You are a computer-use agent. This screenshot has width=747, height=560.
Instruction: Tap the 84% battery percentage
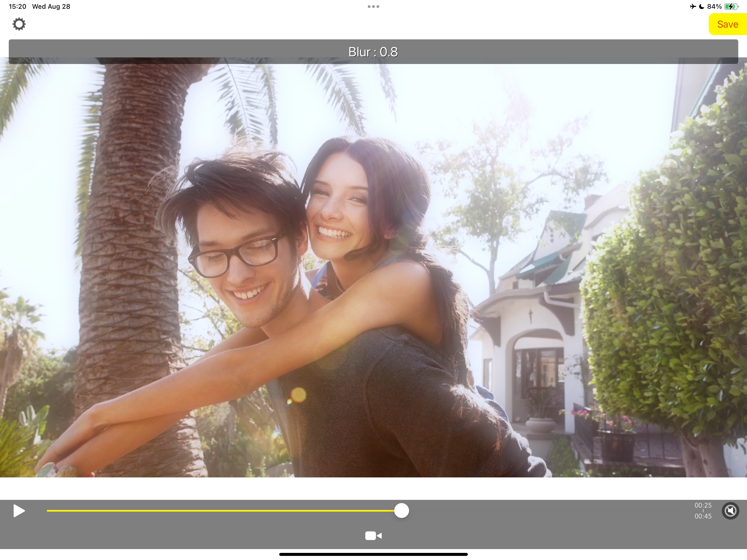[x=714, y=6]
